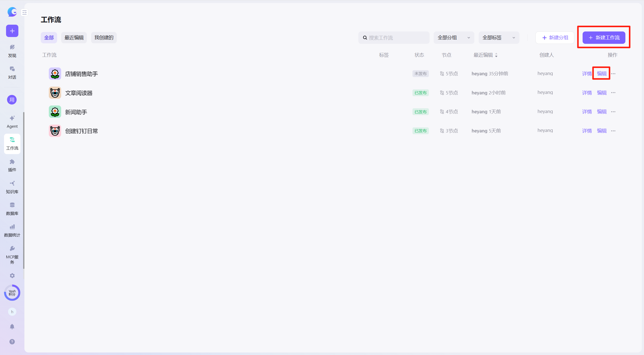Click the 创建钉钉日常 workflow name
The height and width of the screenshot is (355, 644).
point(81,131)
